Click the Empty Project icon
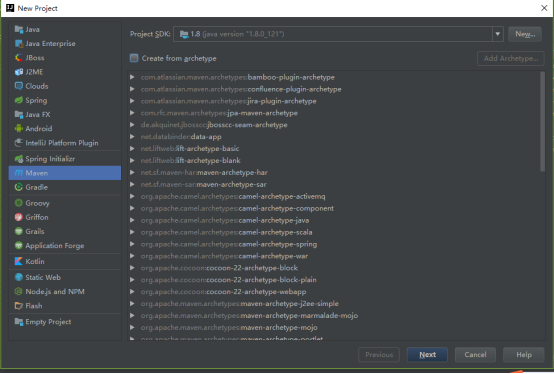Screen dimensions: 554x374 tap(19, 322)
